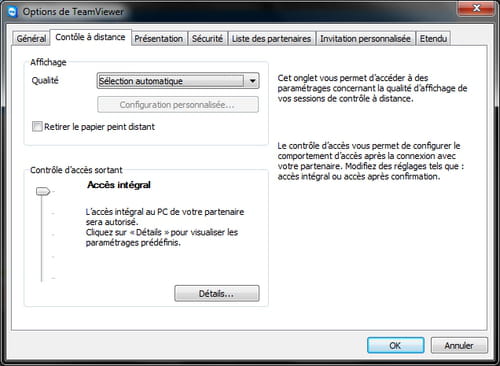Enable Retirer le papier peint distant

pos(37,127)
